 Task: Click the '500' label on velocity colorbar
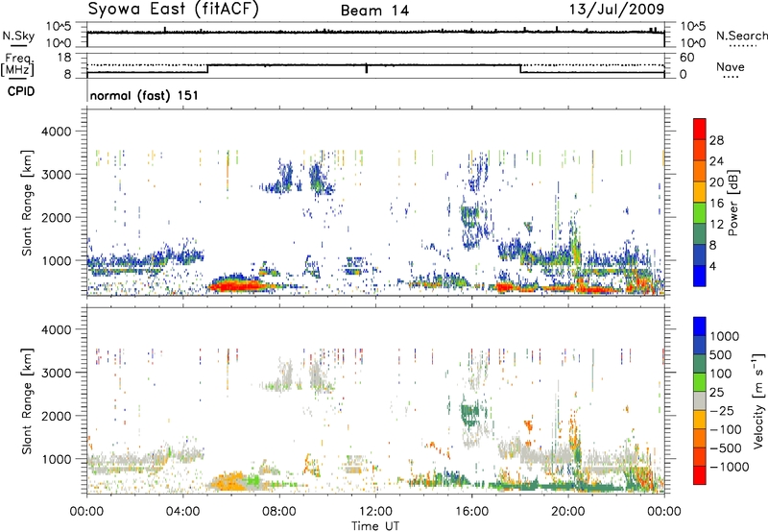pyautogui.click(x=721, y=354)
